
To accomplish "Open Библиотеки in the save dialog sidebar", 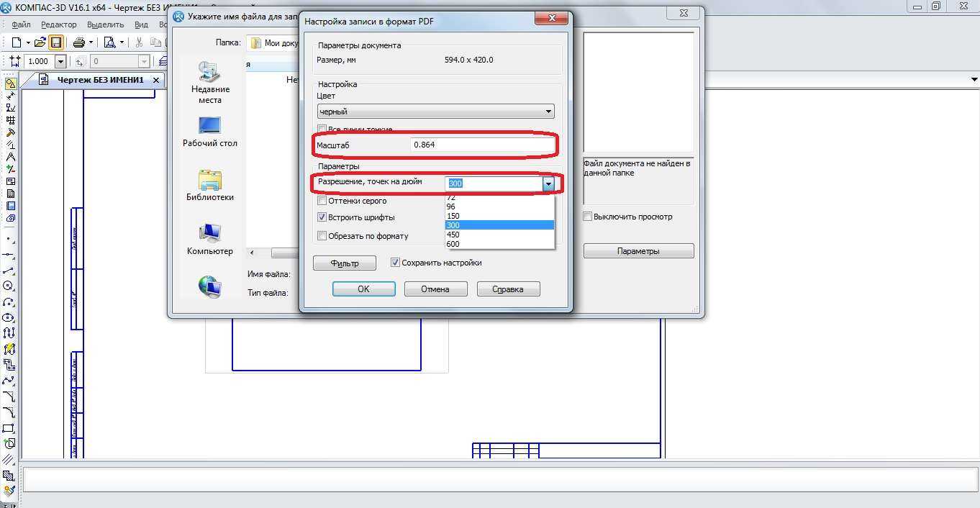I will [210, 186].
